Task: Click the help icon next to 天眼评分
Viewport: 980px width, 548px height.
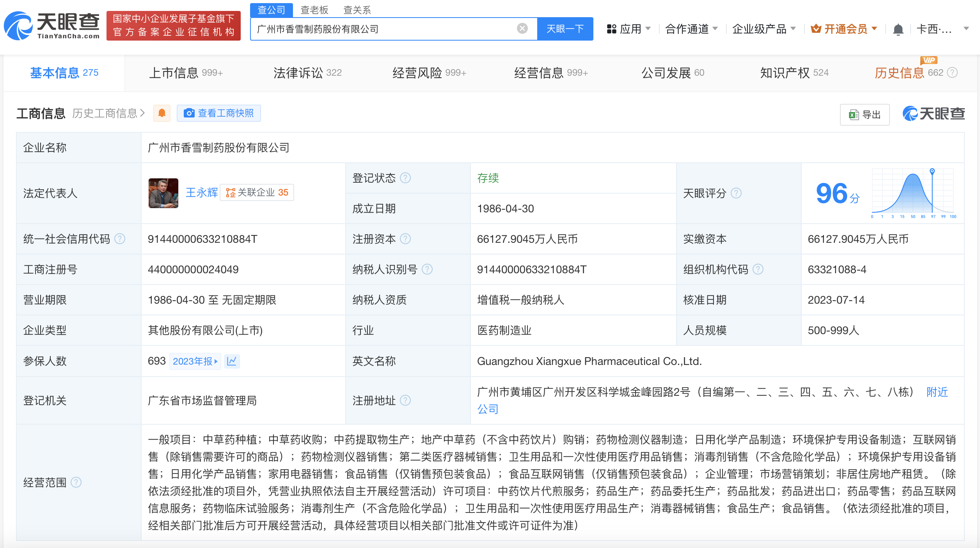Action: [x=736, y=193]
